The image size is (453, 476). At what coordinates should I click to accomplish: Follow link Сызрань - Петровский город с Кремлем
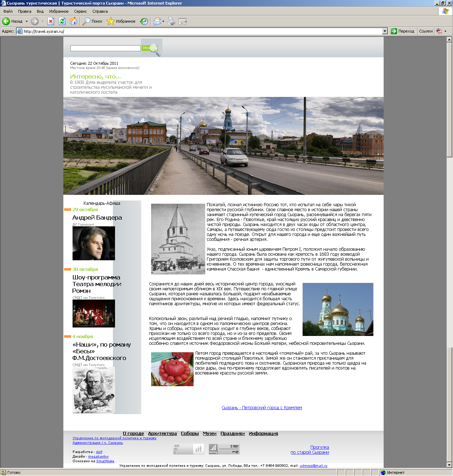click(262, 408)
